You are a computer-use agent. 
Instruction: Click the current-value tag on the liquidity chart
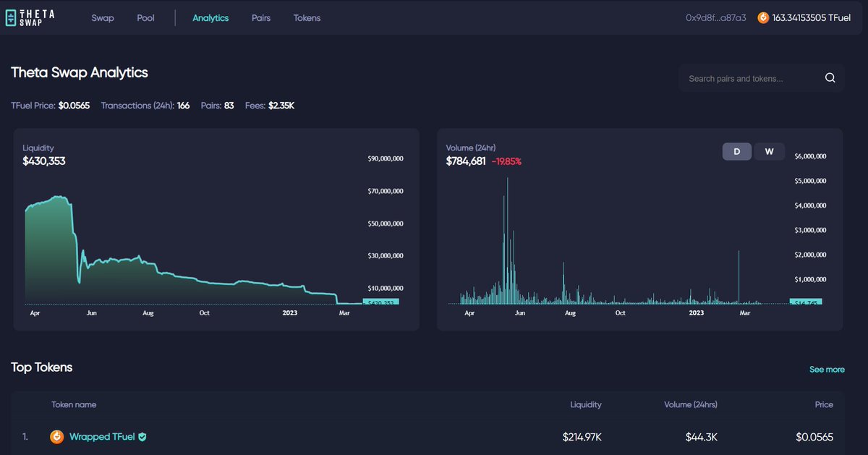pos(380,302)
